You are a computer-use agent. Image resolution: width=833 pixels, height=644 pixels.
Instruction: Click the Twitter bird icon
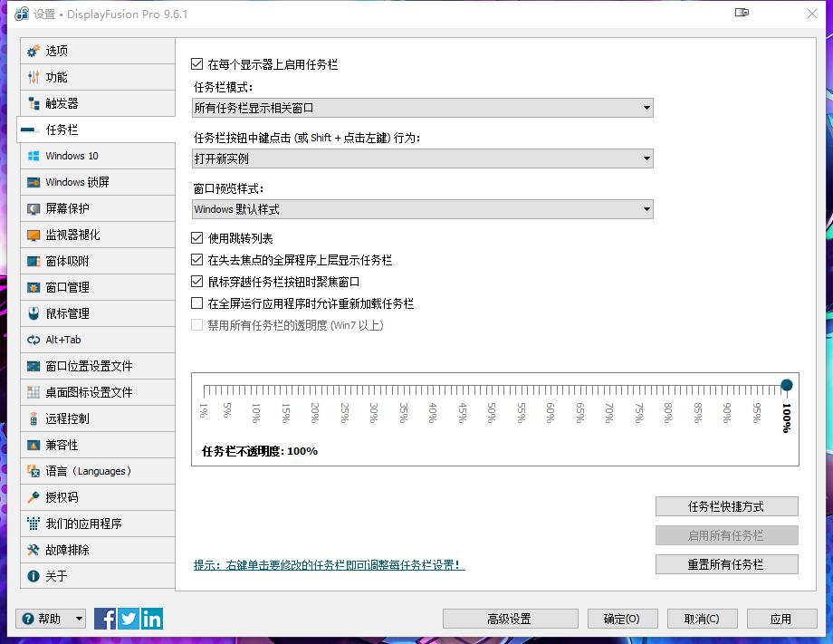[x=128, y=619]
